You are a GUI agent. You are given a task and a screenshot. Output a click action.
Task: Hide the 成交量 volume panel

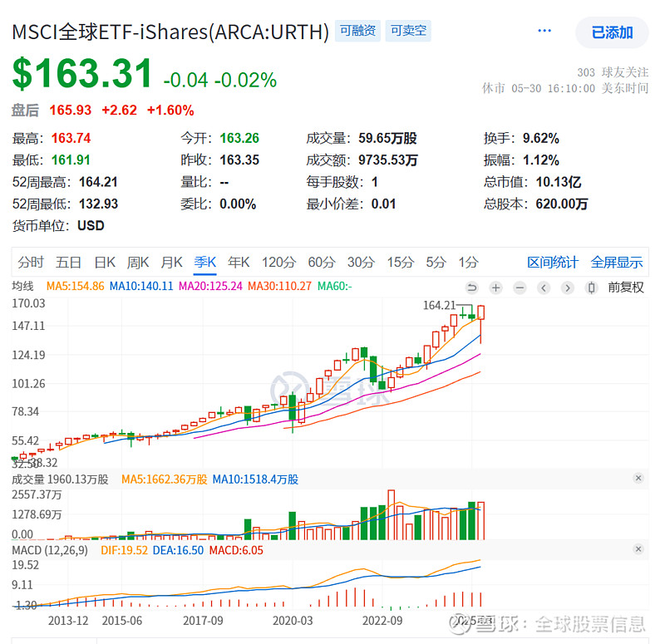(638, 478)
